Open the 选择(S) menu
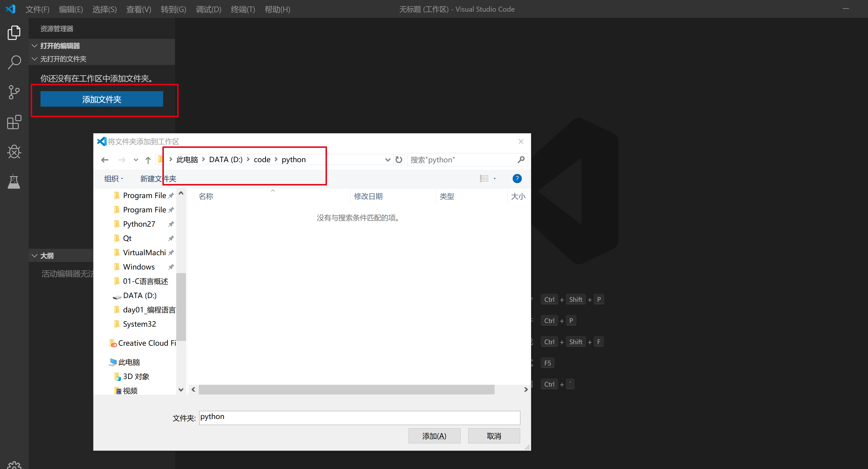Image resolution: width=868 pixels, height=469 pixels. click(105, 9)
